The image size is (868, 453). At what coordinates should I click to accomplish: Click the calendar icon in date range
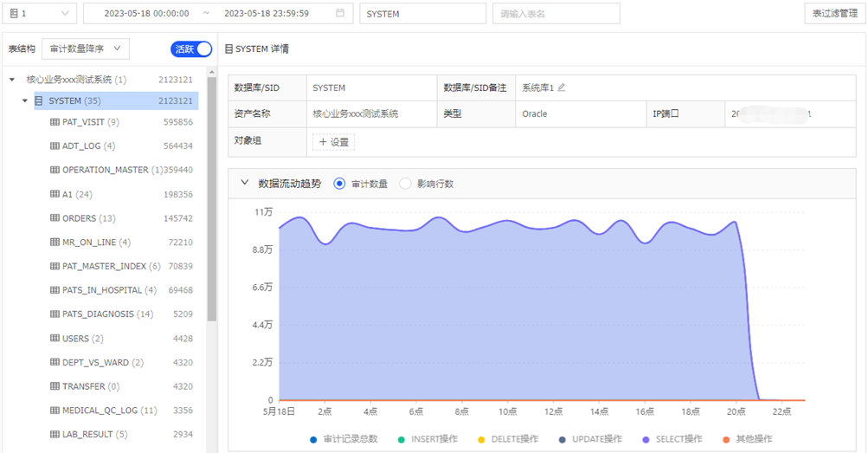coord(340,13)
